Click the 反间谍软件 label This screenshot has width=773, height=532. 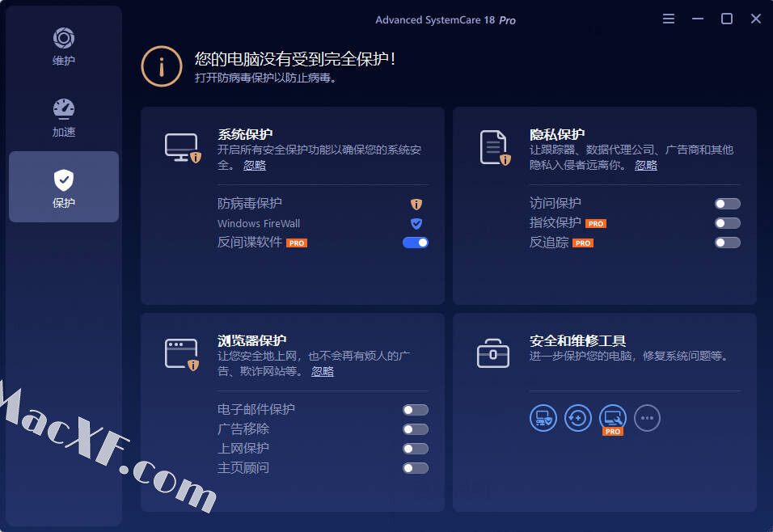tap(250, 242)
